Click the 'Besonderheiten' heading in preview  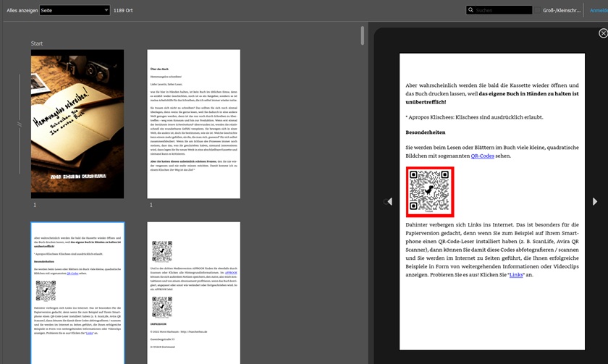tap(426, 132)
